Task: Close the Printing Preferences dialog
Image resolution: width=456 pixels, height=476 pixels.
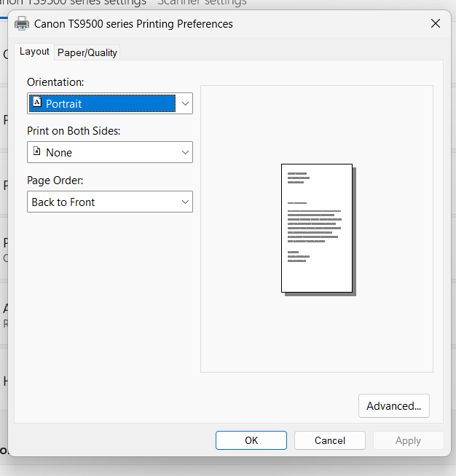Action: 436,23
